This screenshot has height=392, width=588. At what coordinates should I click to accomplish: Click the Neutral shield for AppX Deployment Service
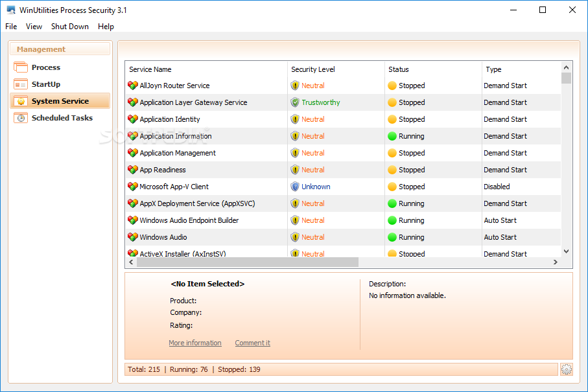295,203
